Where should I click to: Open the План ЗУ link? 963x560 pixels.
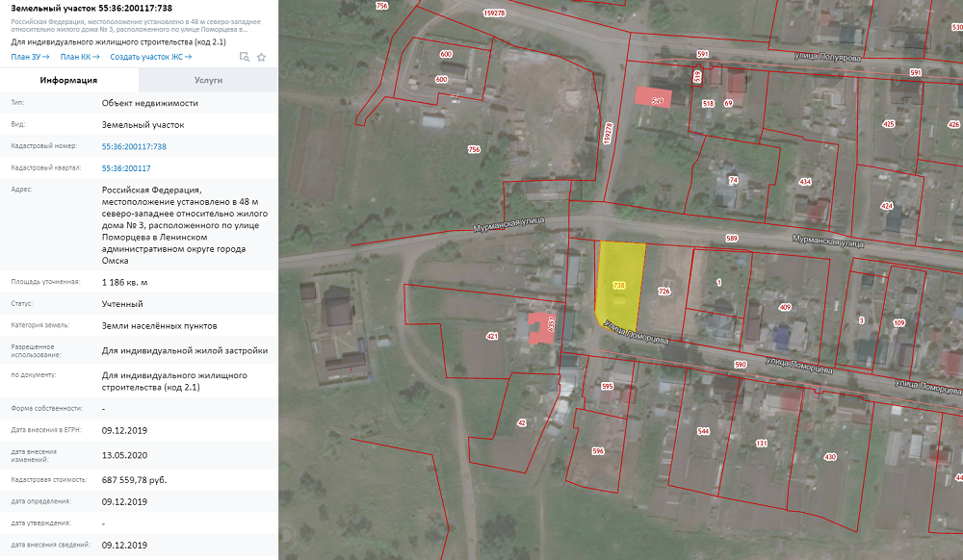click(x=30, y=57)
